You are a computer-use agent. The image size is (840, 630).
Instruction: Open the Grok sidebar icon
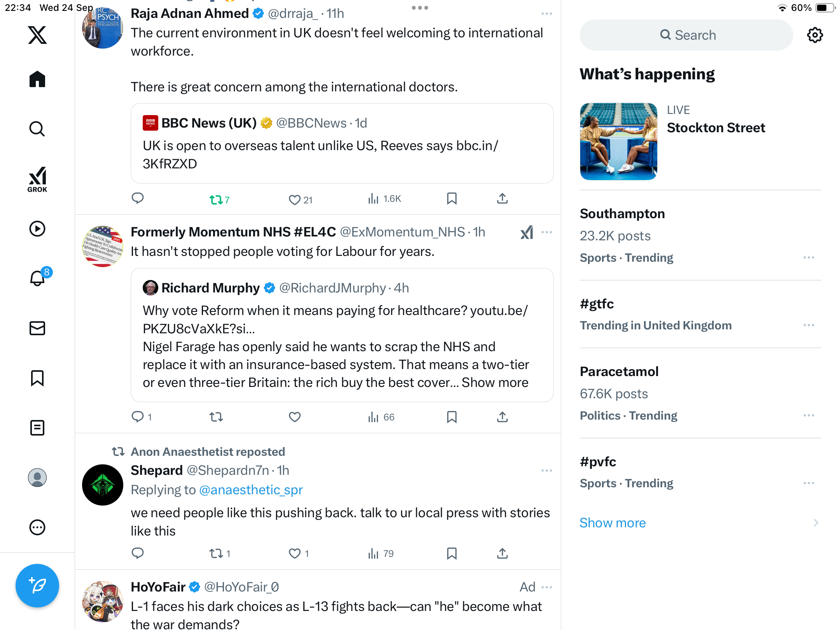[37, 180]
